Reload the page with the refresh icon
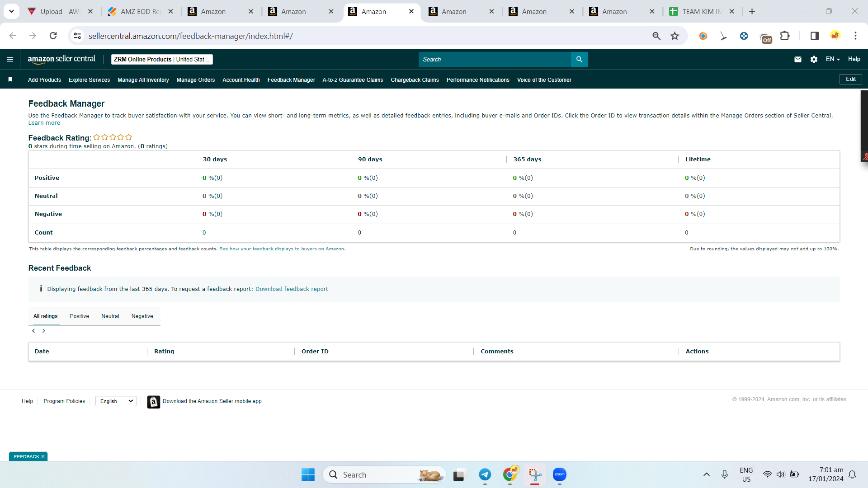Screen dimensions: 868x488 (x=53, y=36)
